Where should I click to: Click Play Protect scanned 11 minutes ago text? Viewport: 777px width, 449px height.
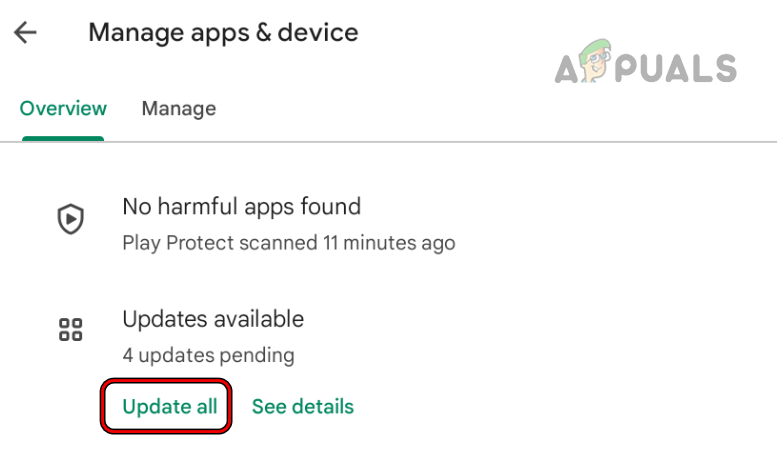point(288,242)
